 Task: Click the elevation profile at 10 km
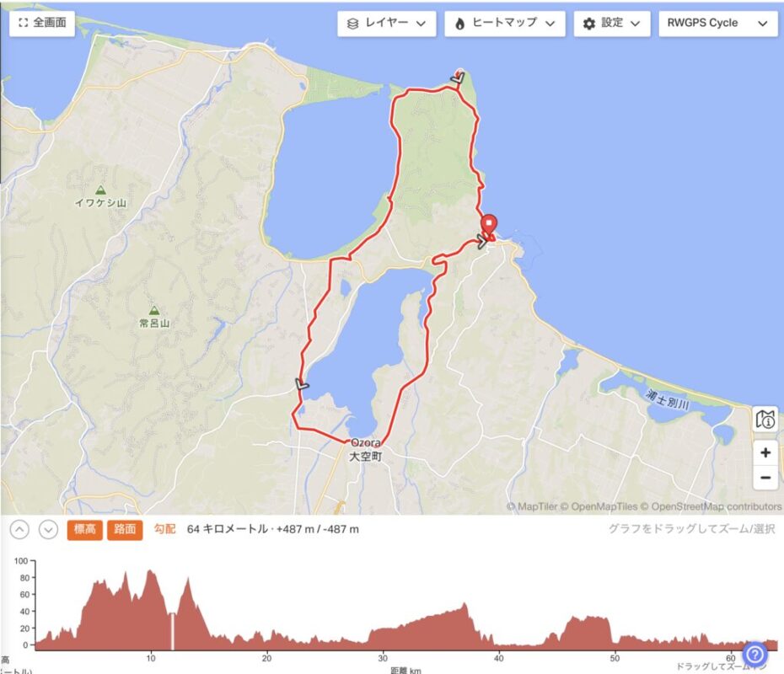click(x=151, y=607)
